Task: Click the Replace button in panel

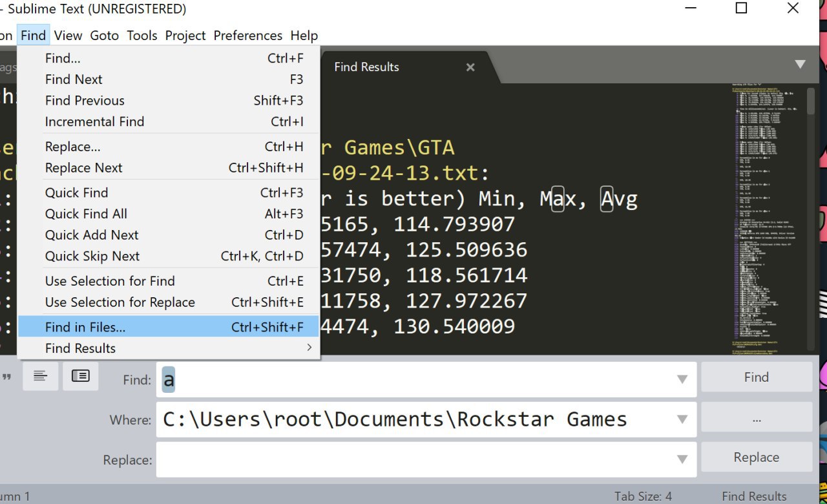Action: coord(756,457)
